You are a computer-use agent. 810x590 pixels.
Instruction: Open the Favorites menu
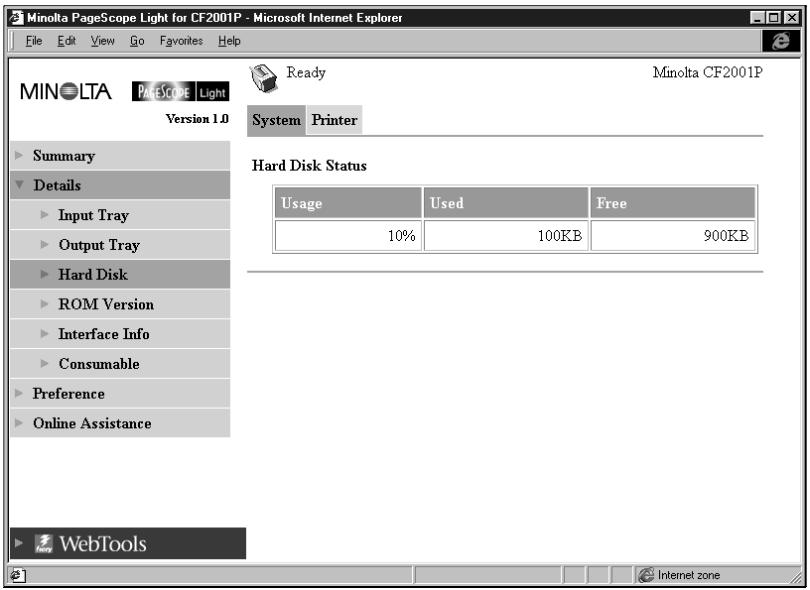[181, 41]
